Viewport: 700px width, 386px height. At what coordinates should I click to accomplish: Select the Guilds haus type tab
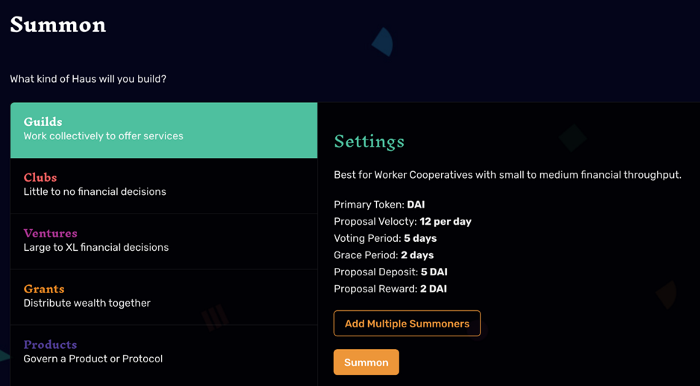(164, 130)
